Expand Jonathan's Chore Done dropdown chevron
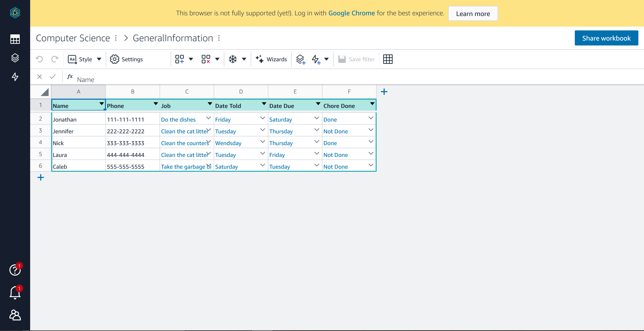The width and height of the screenshot is (644, 331). [371, 118]
